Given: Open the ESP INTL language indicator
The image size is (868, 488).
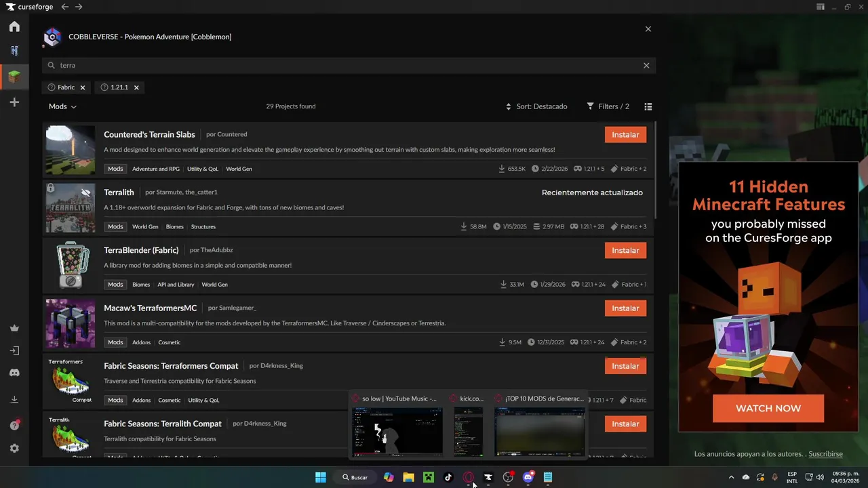Looking at the screenshot, I should tap(792, 477).
